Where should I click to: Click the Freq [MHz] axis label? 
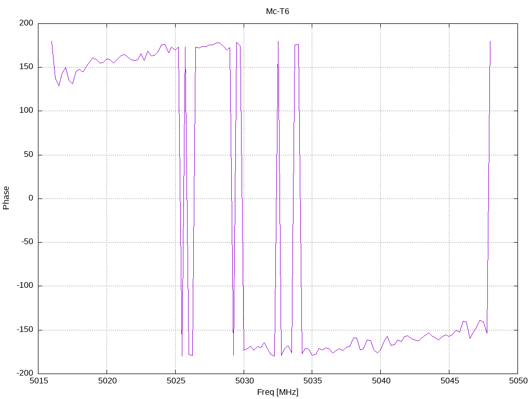tap(277, 392)
